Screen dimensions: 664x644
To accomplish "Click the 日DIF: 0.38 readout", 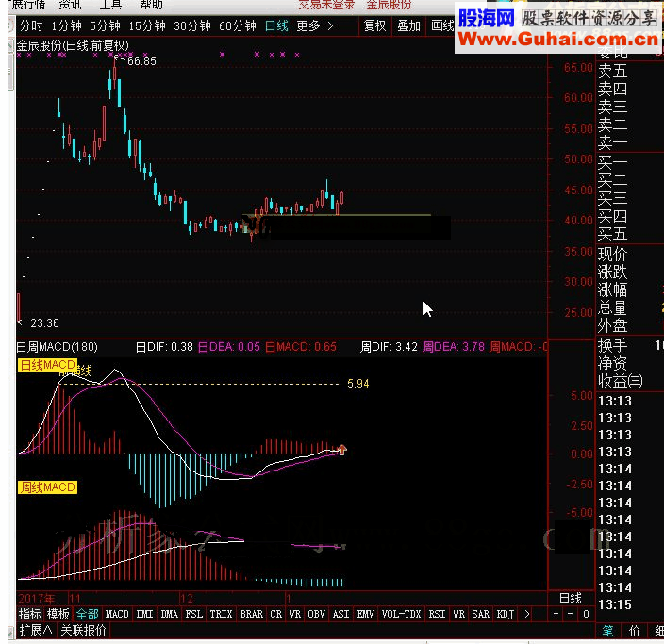I will click(x=164, y=347).
